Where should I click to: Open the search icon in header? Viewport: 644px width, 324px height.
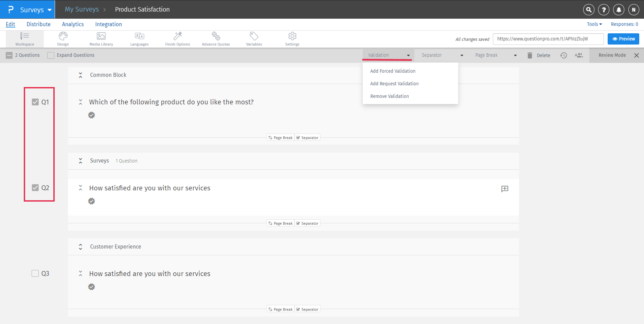[x=589, y=10]
